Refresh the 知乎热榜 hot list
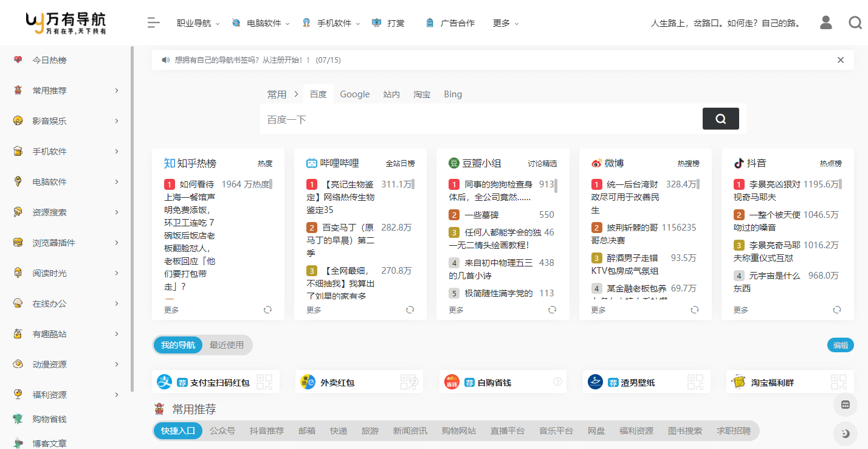Image resolution: width=868 pixels, height=449 pixels. click(267, 310)
